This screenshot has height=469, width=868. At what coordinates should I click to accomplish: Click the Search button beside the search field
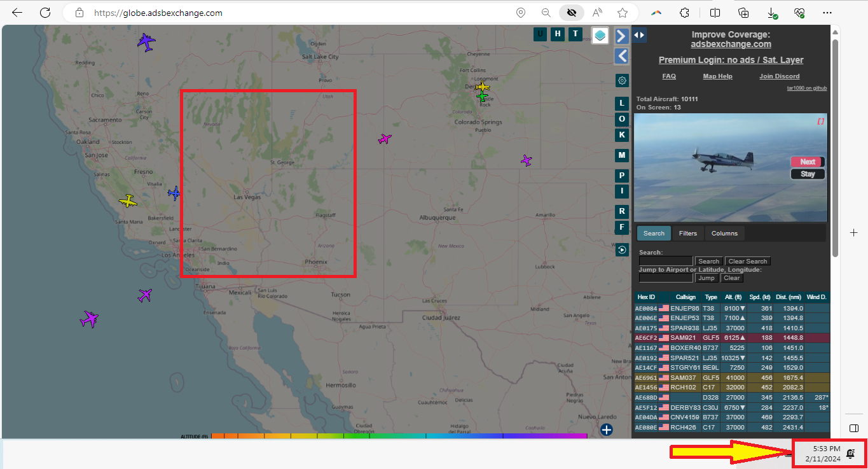click(x=708, y=262)
